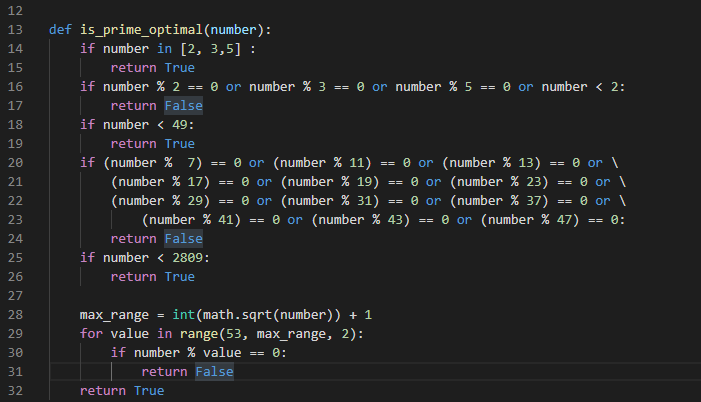This screenshot has height=402, width=701.
Task: Click the int call on line 28
Action: pos(183,315)
